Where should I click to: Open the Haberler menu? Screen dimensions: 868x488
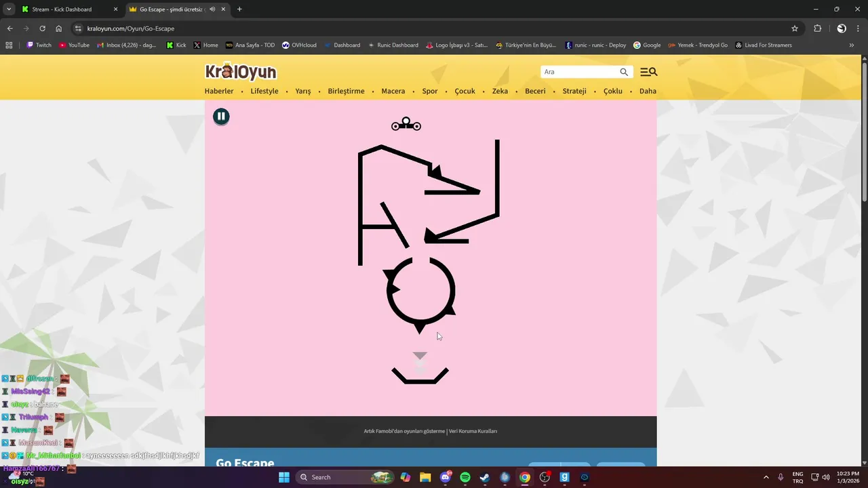click(219, 91)
